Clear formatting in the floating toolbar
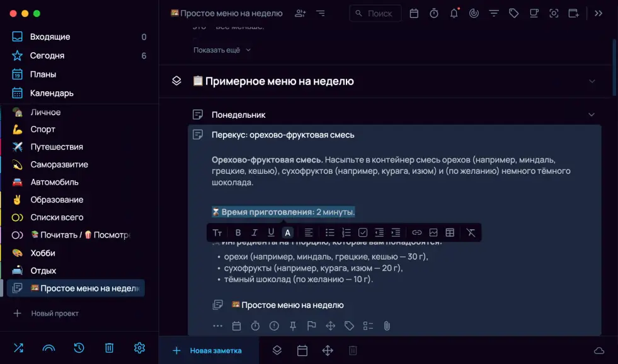The image size is (618, 364). coord(471,232)
